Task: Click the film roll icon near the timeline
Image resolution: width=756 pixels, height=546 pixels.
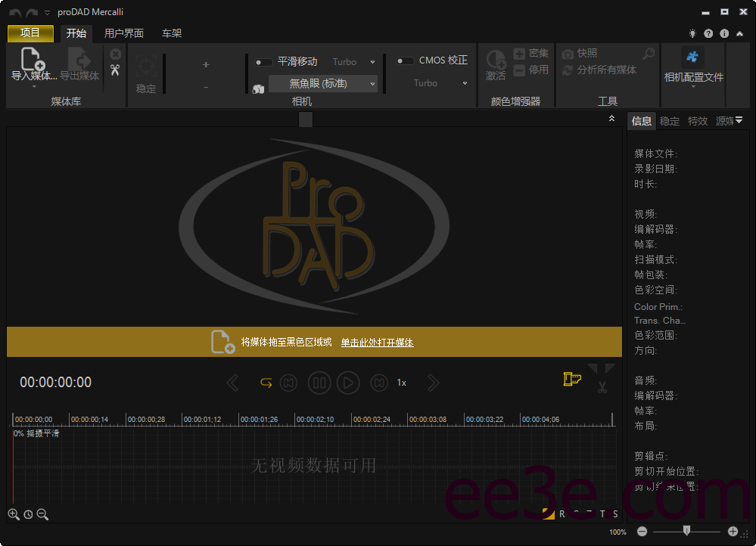Action: click(x=572, y=379)
